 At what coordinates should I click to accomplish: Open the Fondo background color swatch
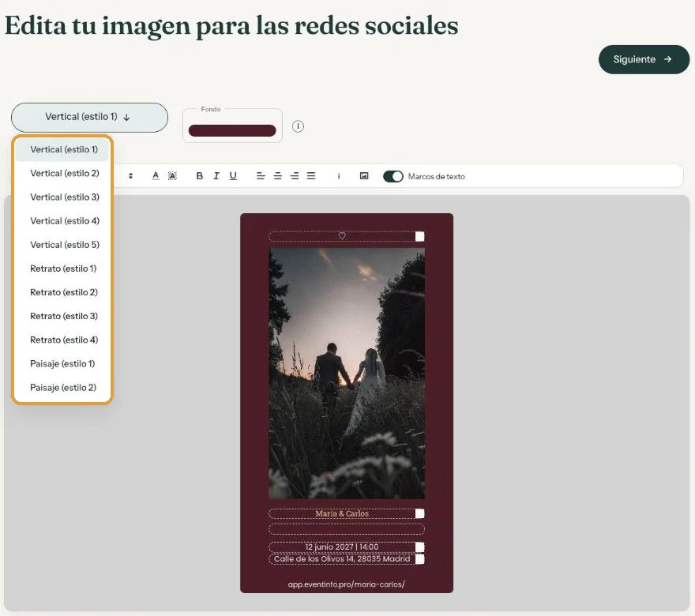point(232,130)
